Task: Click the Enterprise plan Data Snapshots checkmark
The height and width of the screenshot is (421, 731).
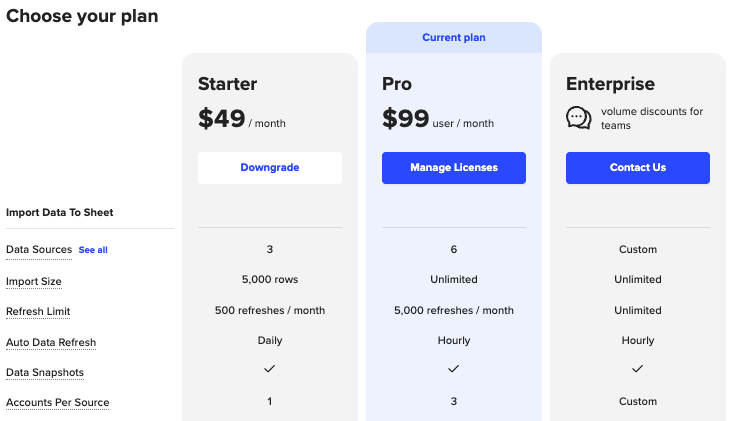Action: [638, 369]
